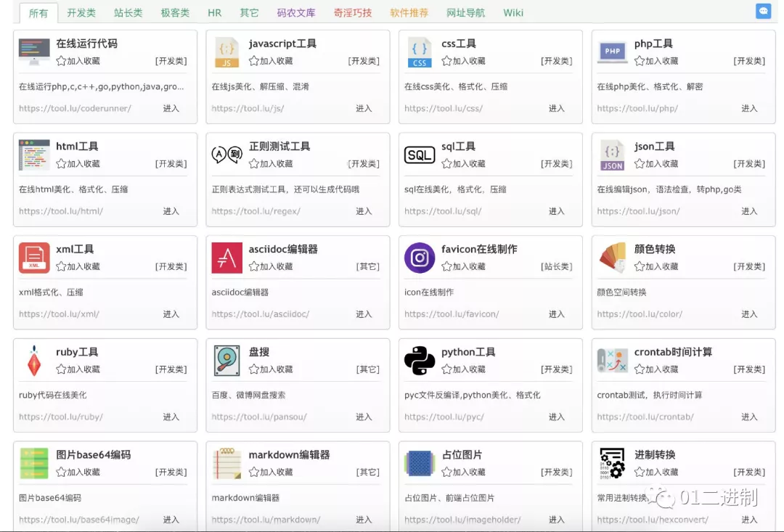Go to the 奇淫巧技 tab
This screenshot has height=532, width=784.
click(x=353, y=13)
